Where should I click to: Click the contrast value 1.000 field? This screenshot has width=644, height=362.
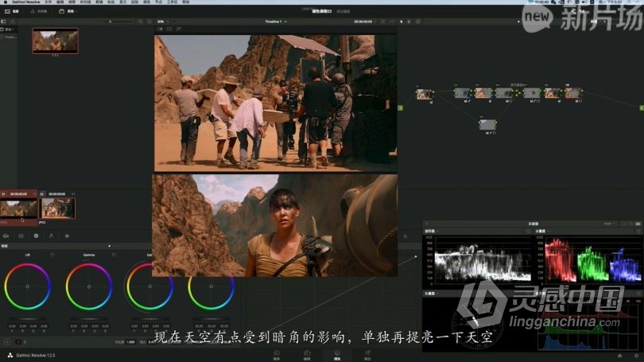(x=130, y=342)
